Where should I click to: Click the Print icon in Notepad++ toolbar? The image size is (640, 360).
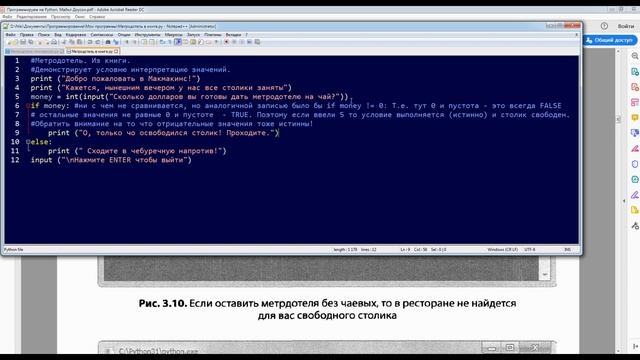click(54, 42)
